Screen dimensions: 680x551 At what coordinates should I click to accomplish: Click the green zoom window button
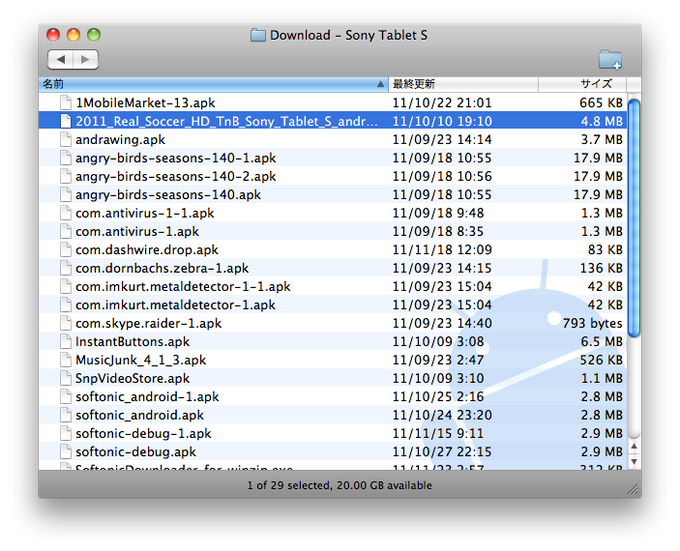(x=94, y=35)
